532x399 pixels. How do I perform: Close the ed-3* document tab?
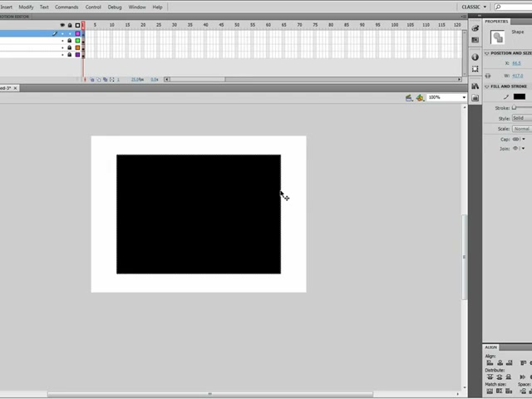(x=15, y=88)
